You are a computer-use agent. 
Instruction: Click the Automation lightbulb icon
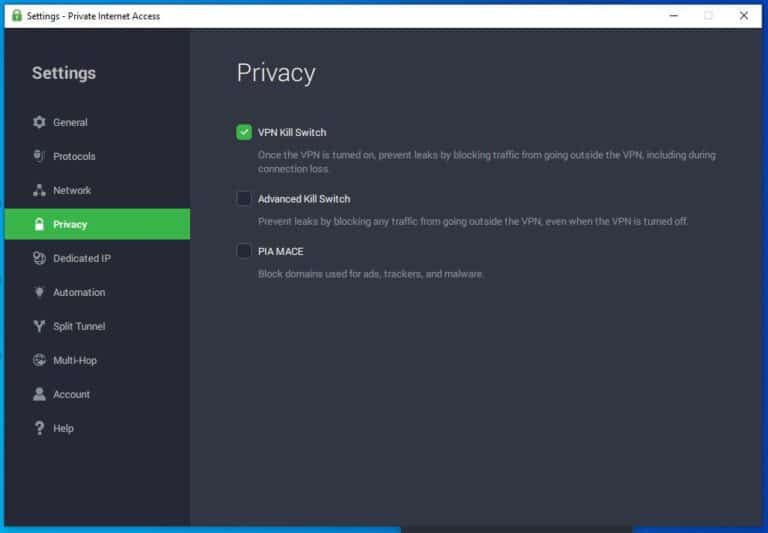click(39, 292)
